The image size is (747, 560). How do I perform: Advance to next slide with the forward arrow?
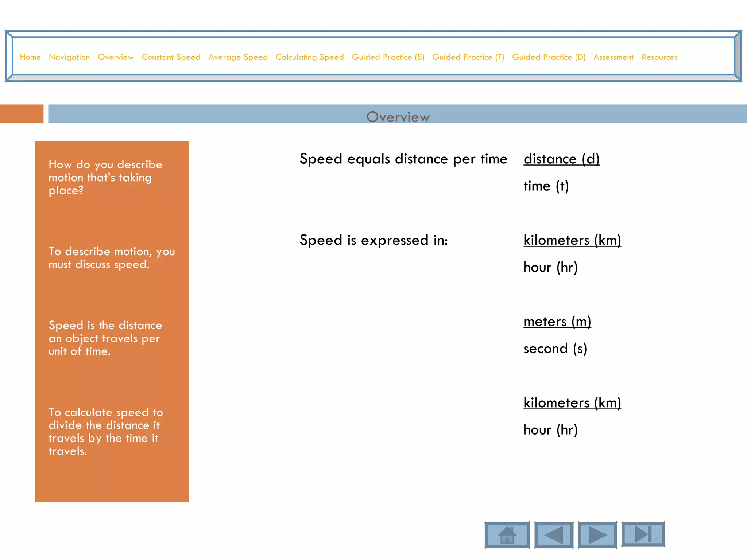(597, 535)
